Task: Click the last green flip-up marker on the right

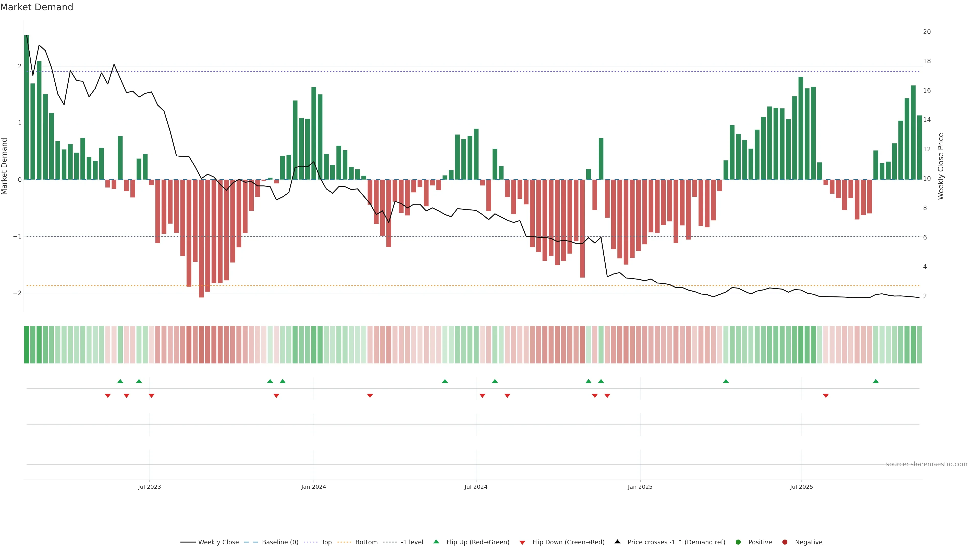Action: [x=876, y=381]
